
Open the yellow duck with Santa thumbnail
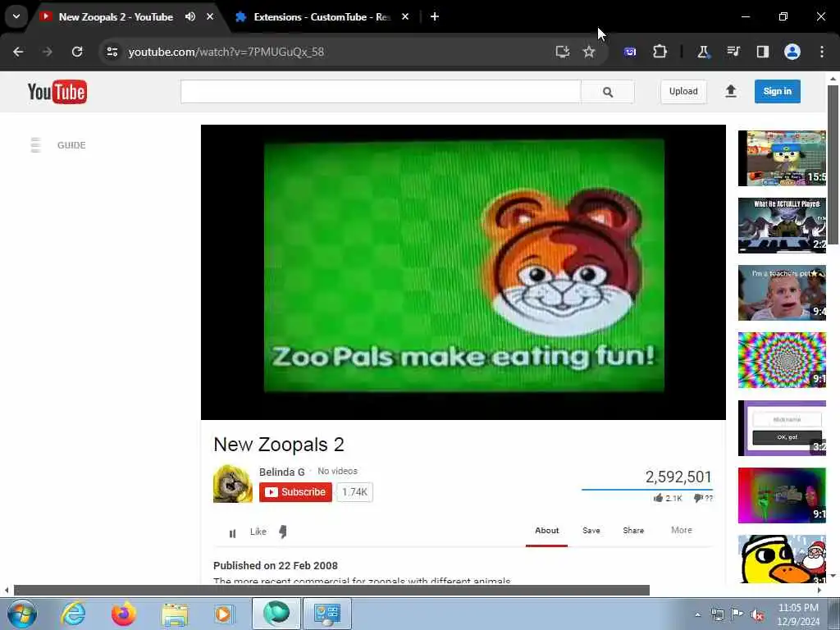point(782,559)
